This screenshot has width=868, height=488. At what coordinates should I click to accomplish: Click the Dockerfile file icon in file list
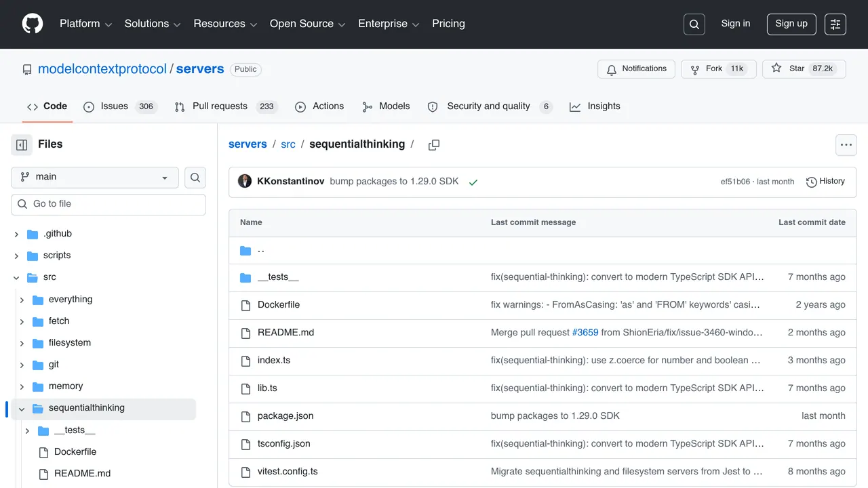pyautogui.click(x=245, y=305)
